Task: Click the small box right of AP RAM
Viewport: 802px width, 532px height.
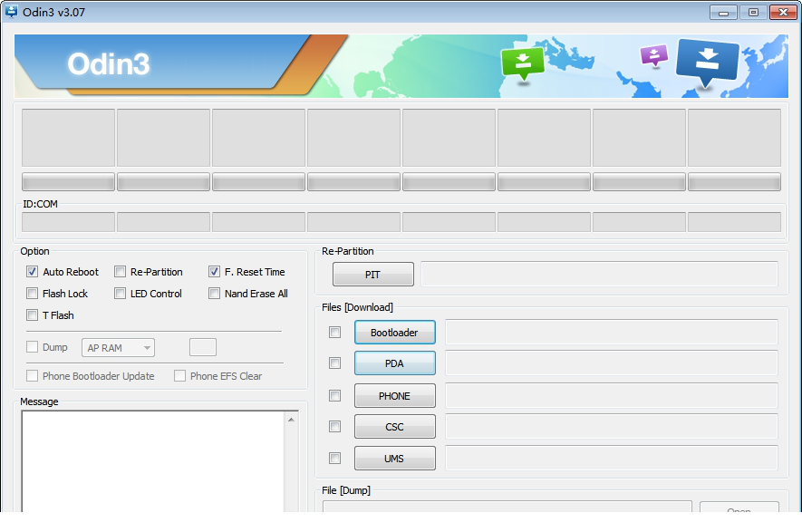Action: click(203, 347)
